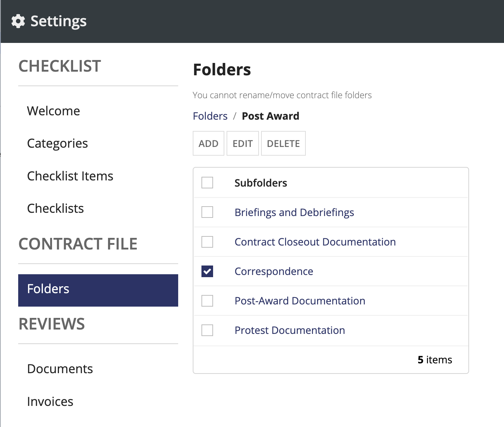Open Invoices in the sidebar
The width and height of the screenshot is (504, 427).
tap(98, 402)
